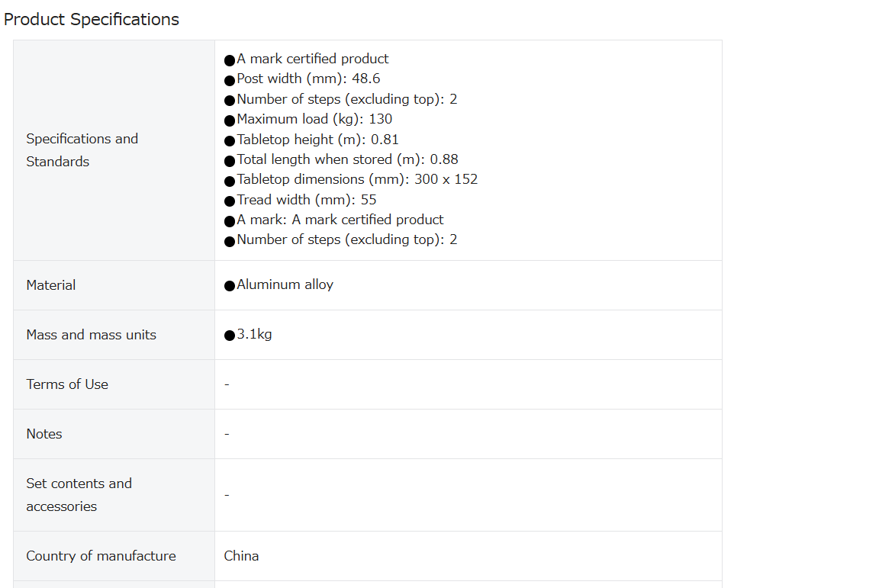Click the Mass and mass units label
The width and height of the screenshot is (879, 588).
click(x=92, y=335)
